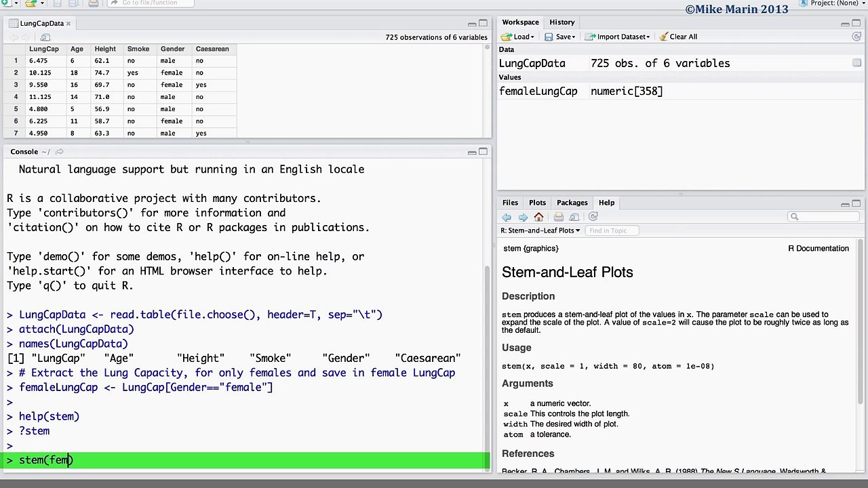The width and height of the screenshot is (868, 488).
Task: Open the Load dropdown in Workspace
Action: [x=517, y=37]
